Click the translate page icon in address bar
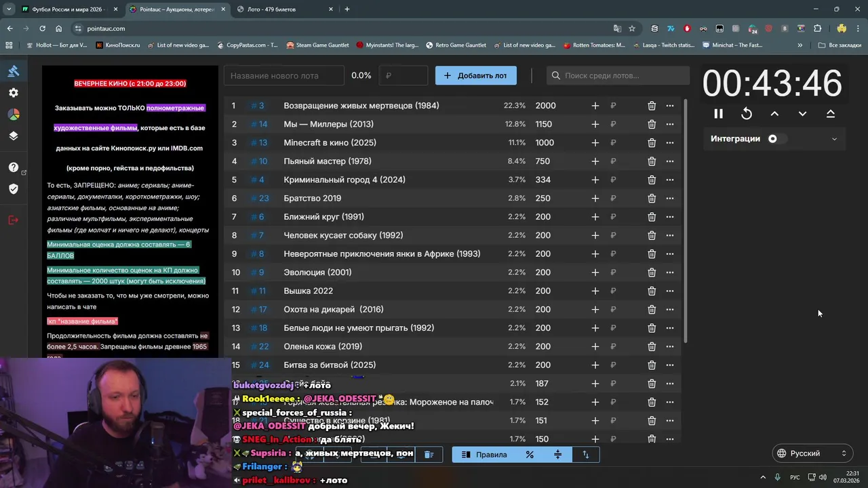This screenshot has height=488, width=868. (617, 28)
